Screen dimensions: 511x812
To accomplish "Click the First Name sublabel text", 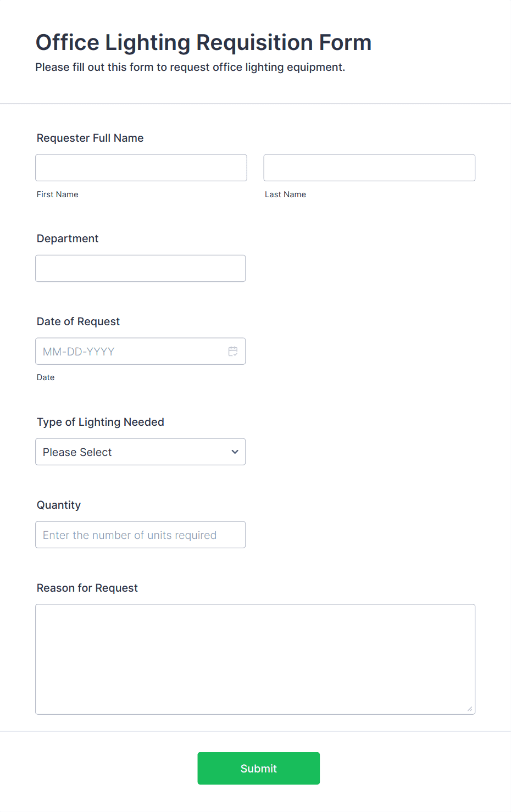I will point(58,194).
